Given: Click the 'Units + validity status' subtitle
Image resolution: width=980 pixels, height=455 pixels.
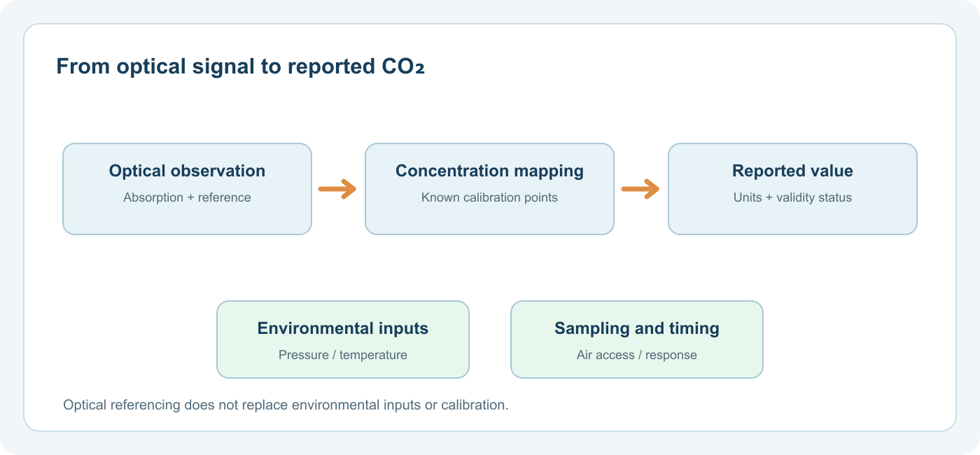Looking at the screenshot, I should (x=792, y=197).
